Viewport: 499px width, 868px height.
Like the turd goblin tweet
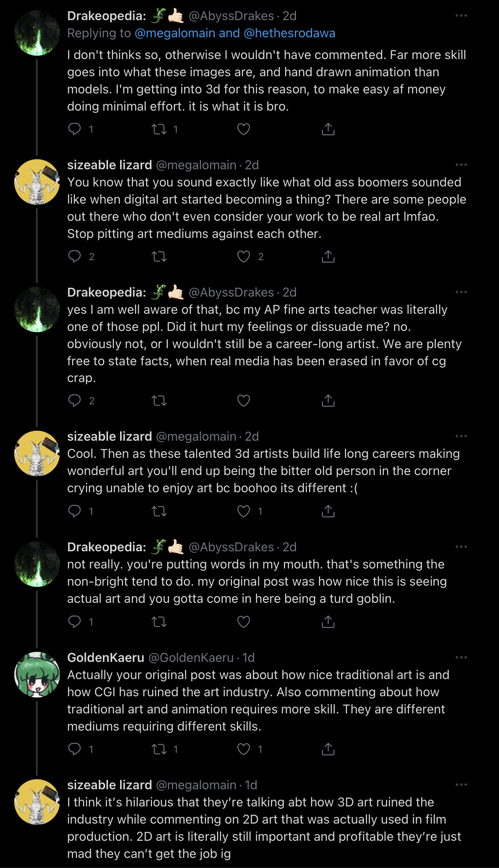pos(244,622)
